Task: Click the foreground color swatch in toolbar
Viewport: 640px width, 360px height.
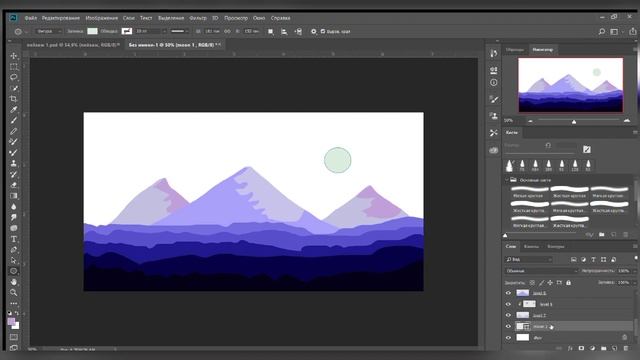Action: 11,322
